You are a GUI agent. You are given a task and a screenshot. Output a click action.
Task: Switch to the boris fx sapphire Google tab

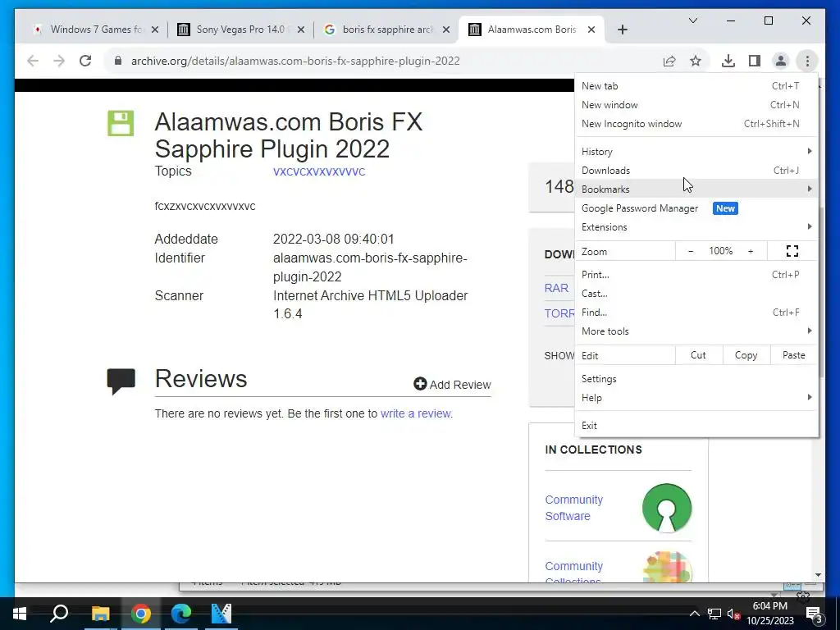point(386,30)
